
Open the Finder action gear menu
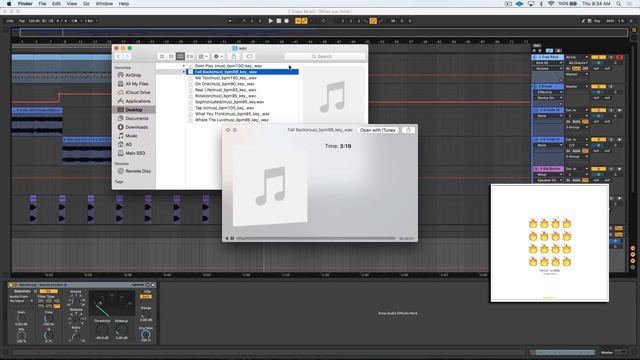click(218, 56)
